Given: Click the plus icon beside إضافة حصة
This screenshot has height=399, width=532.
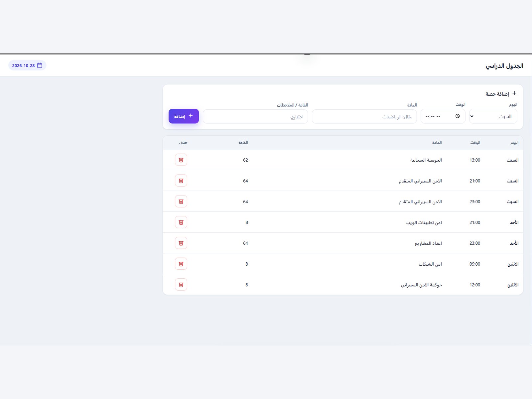Looking at the screenshot, I should 514,93.
